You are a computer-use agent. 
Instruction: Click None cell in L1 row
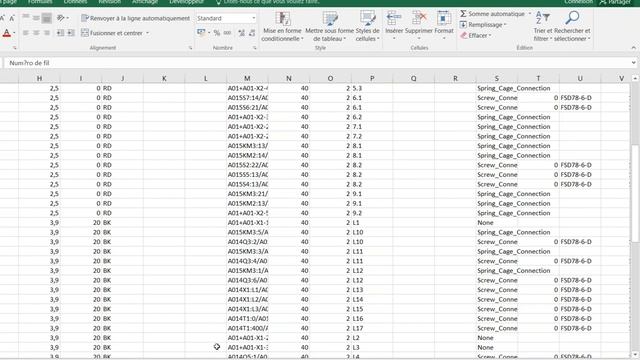(x=496, y=222)
